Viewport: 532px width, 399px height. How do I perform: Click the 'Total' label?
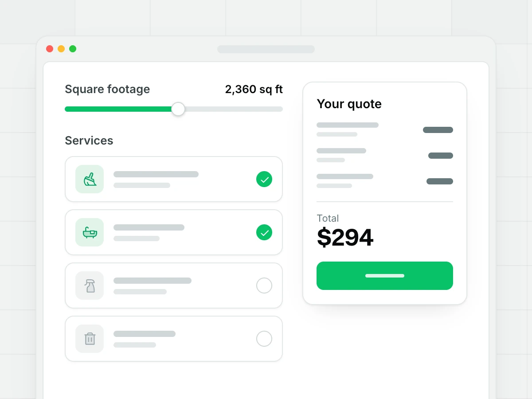click(x=328, y=218)
